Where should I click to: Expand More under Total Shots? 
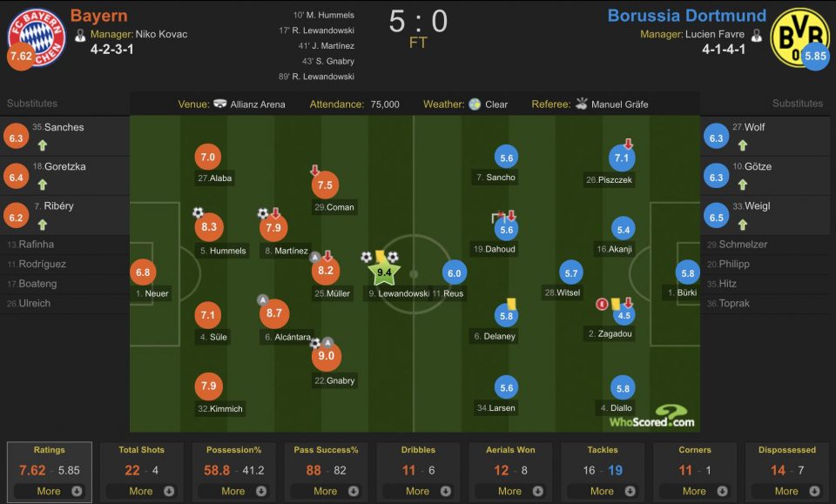(140, 491)
